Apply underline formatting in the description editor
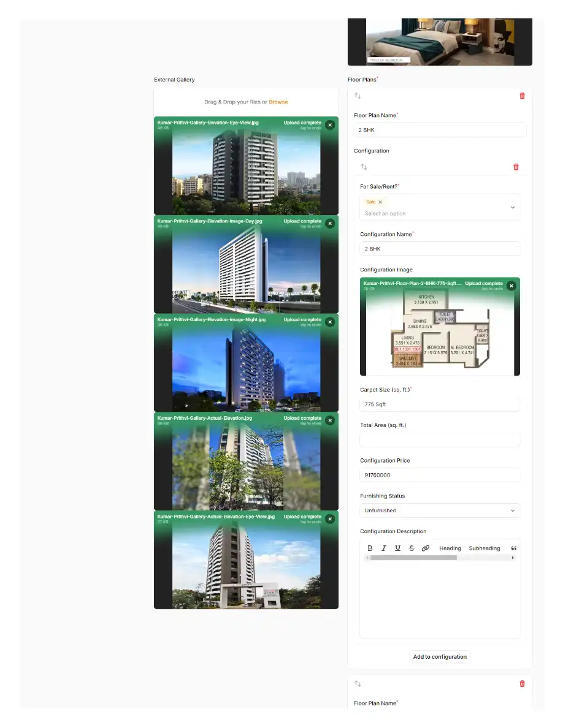The width and height of the screenshot is (563, 728). click(x=397, y=548)
